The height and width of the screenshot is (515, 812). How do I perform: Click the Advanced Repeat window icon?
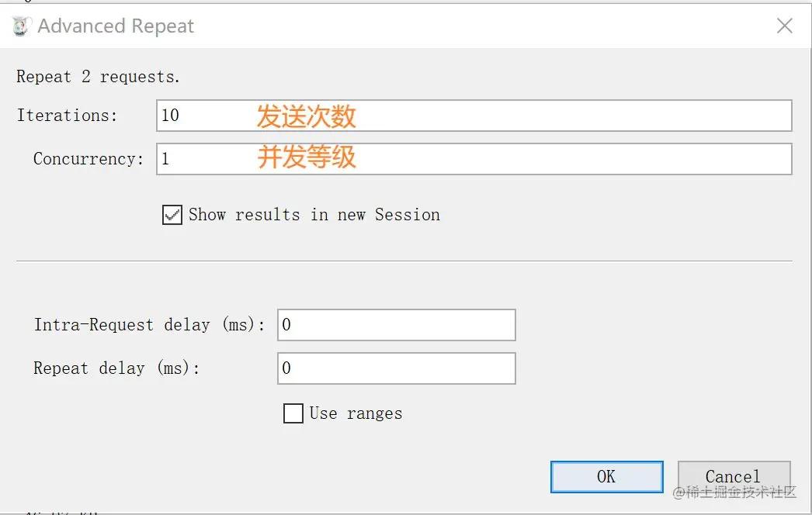20,25
